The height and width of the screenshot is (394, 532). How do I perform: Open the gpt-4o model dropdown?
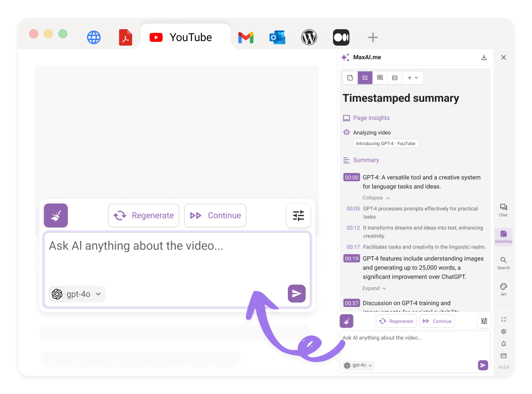(77, 294)
